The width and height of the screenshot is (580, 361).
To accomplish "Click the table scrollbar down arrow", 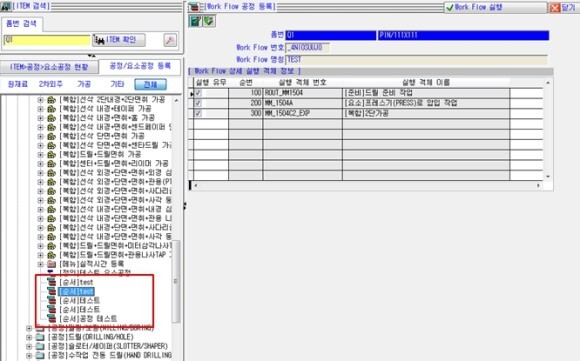I will [x=548, y=176].
